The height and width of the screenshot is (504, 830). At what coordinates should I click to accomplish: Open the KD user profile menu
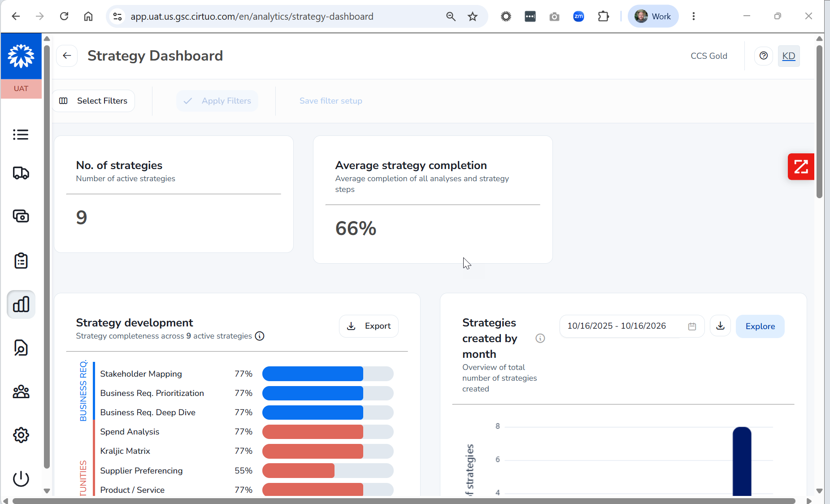tap(789, 56)
